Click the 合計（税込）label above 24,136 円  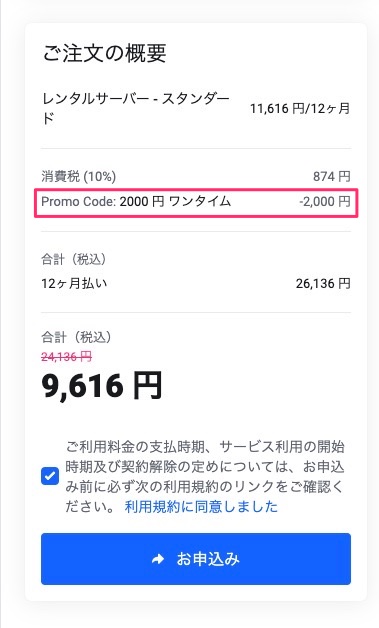coord(76,337)
